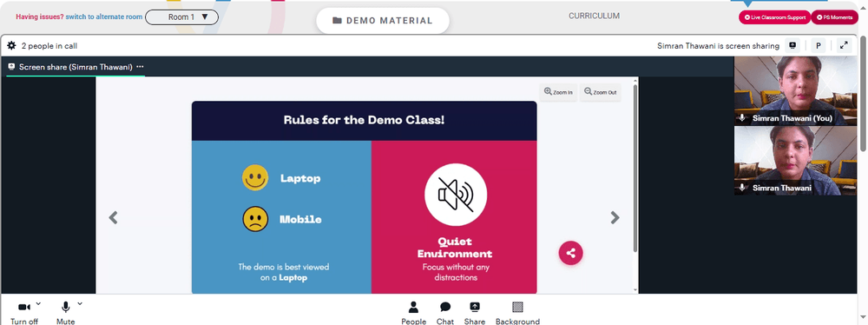
Task: Mute the microphone
Action: (x=65, y=314)
